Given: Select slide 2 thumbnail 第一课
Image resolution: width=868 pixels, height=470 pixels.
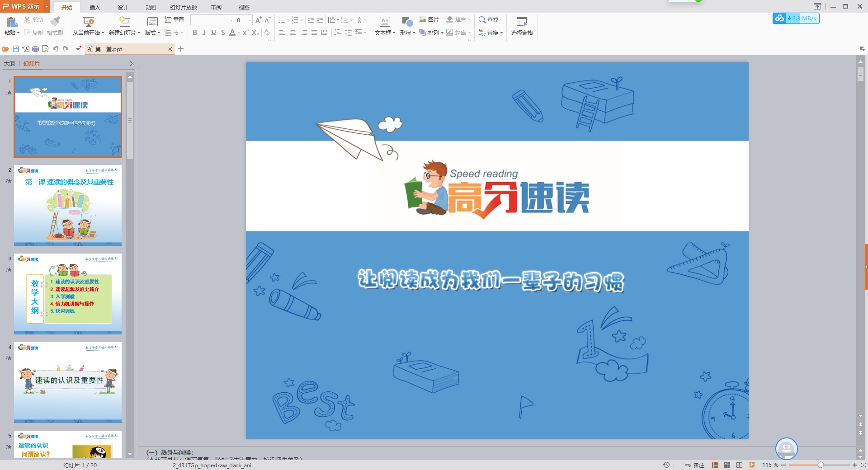Looking at the screenshot, I should pos(68,205).
